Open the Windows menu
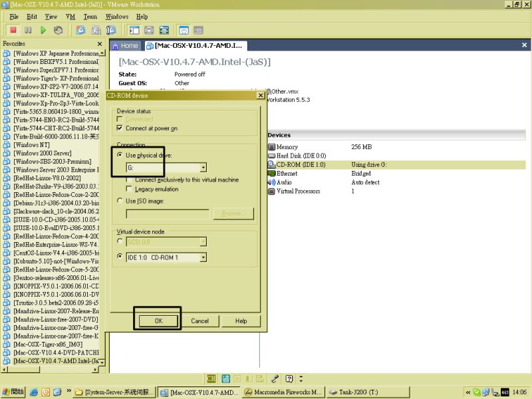Image resolution: width=532 pixels, height=399 pixels. (x=117, y=17)
